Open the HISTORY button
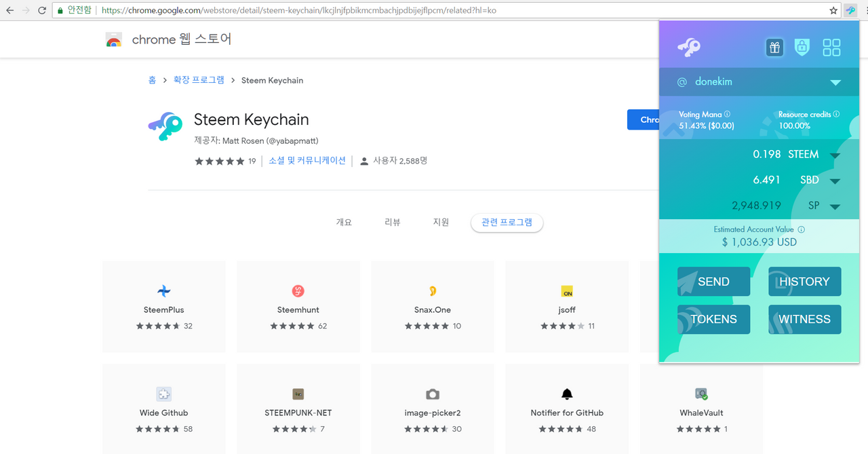Viewport: 868px width, 454px height. click(804, 282)
